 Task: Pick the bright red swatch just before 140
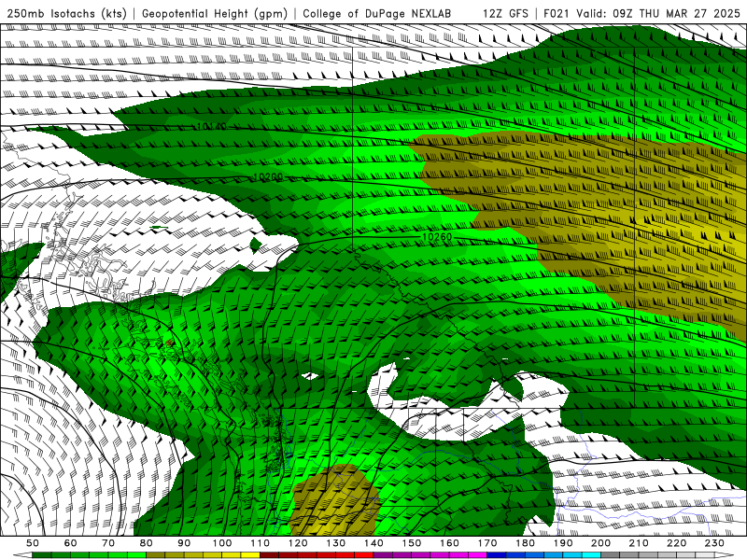click(x=364, y=555)
